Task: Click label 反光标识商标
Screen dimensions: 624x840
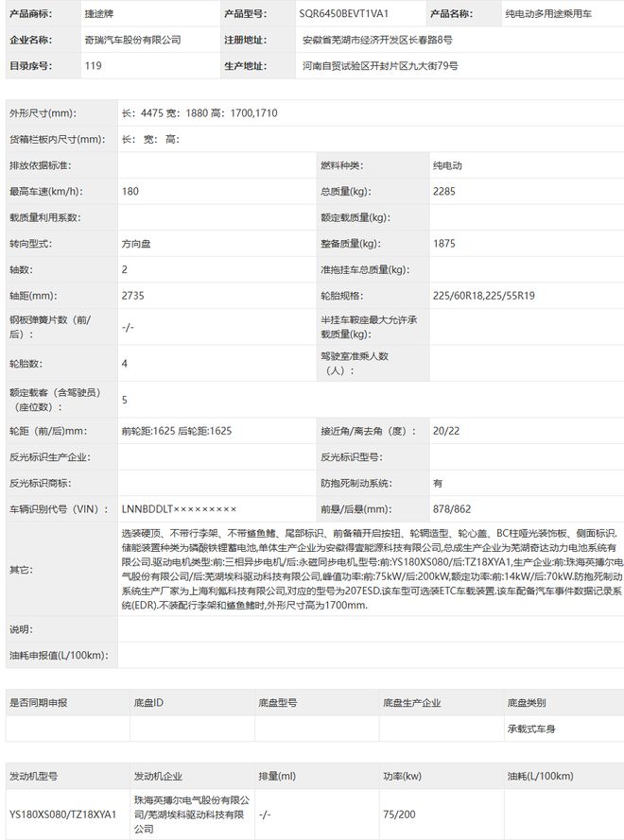Action: [x=41, y=483]
